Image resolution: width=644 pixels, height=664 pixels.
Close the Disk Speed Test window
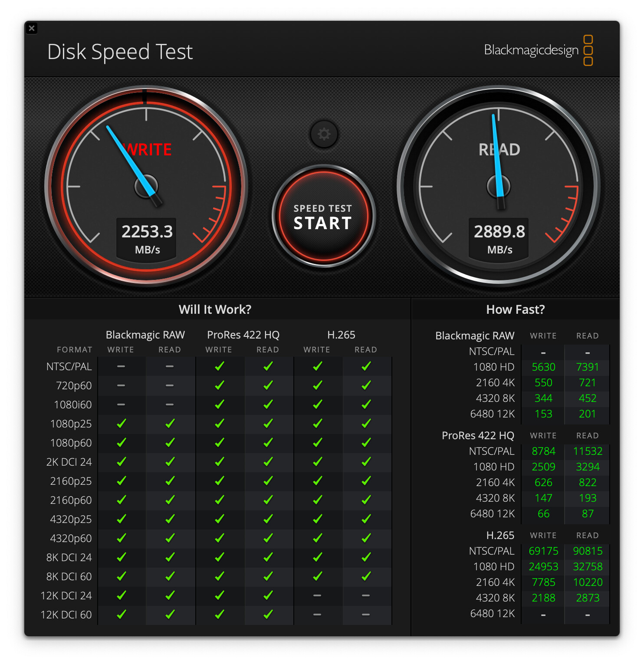click(x=32, y=28)
